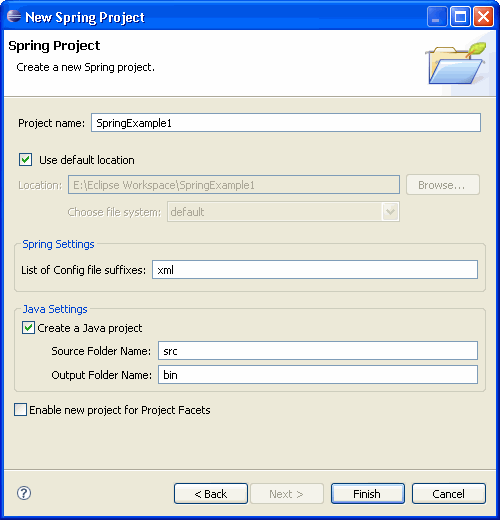500x520 pixels.
Task: Click the 'Location:' label
Action: pos(40,185)
